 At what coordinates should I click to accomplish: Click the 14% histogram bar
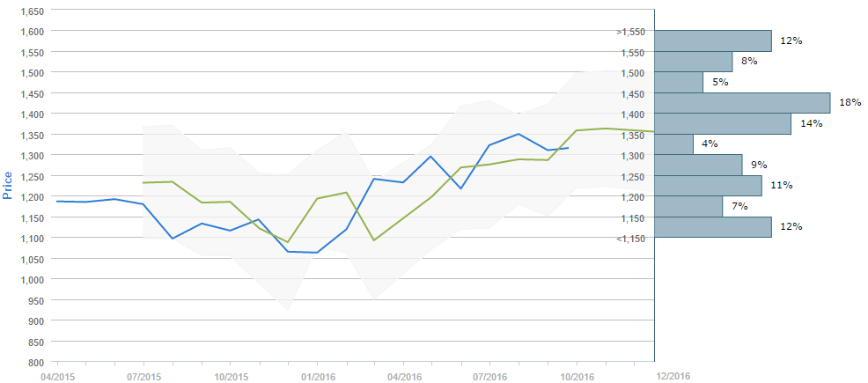coord(723,123)
